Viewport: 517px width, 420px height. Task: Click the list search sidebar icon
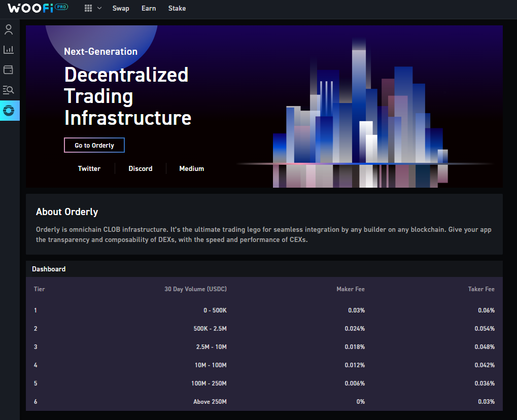coord(9,90)
